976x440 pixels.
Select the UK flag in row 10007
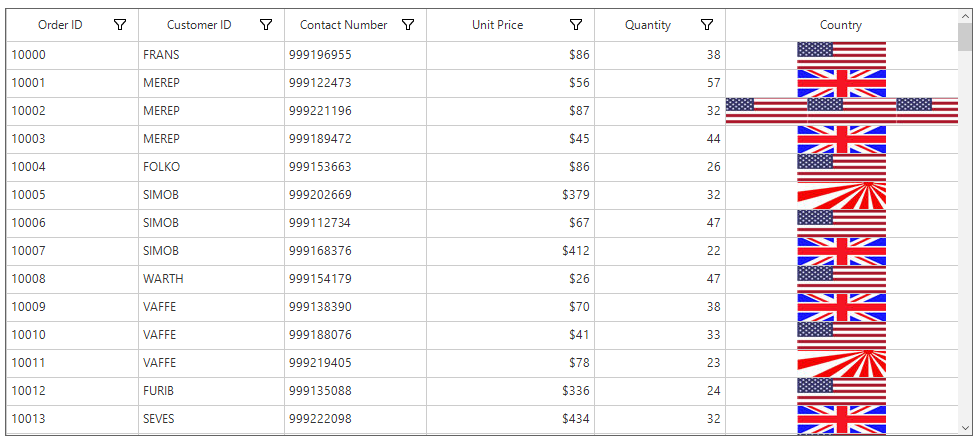pos(842,251)
